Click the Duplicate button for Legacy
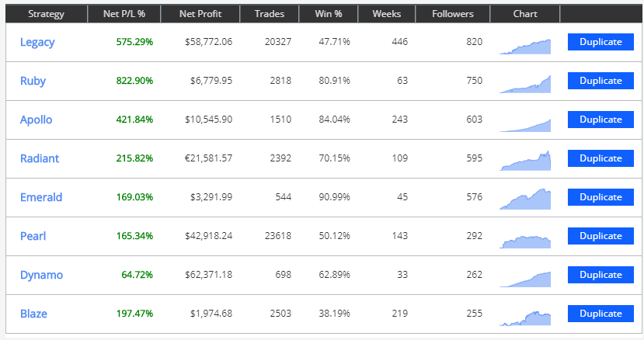The width and height of the screenshot is (644, 340). (600, 42)
